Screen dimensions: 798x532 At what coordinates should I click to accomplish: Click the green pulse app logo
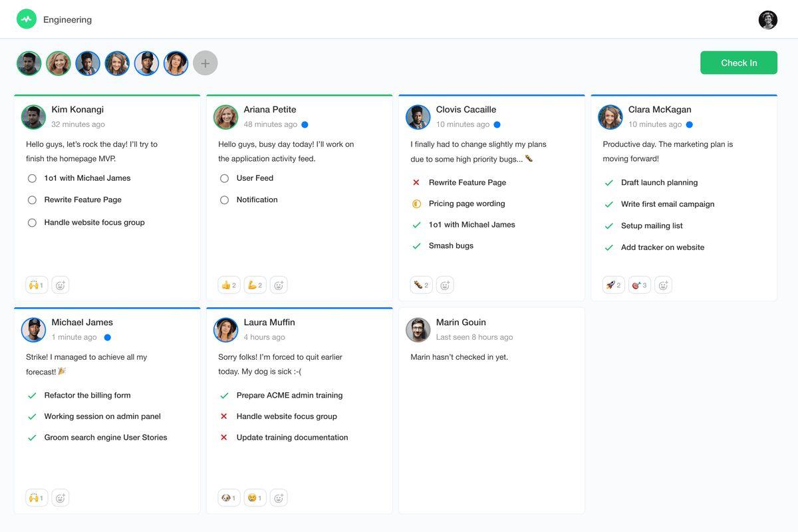point(27,19)
